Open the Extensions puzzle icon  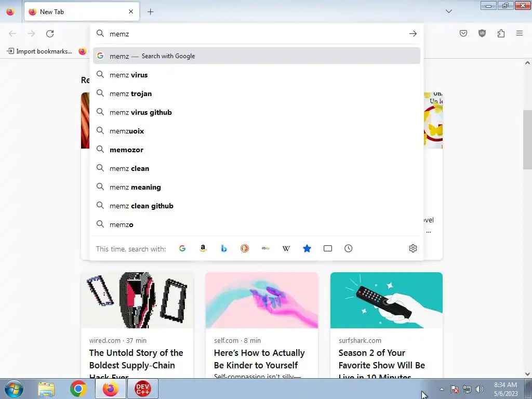pyautogui.click(x=501, y=33)
